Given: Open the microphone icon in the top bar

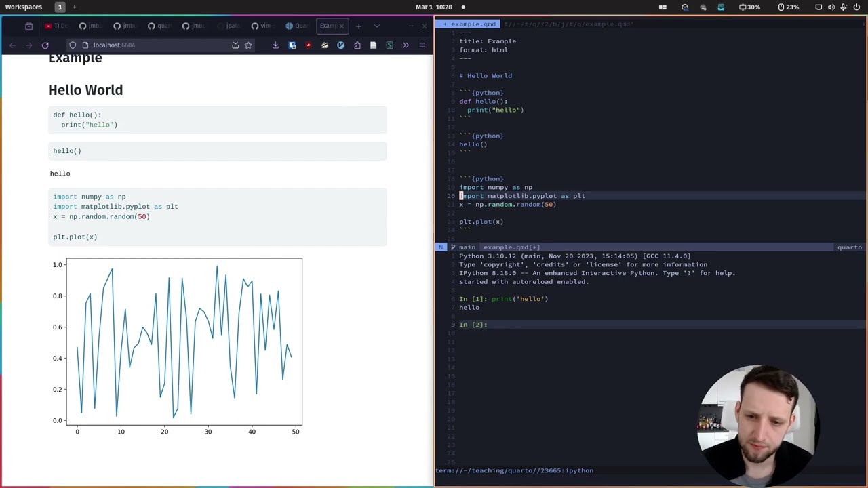Looking at the screenshot, I should click(x=844, y=7).
